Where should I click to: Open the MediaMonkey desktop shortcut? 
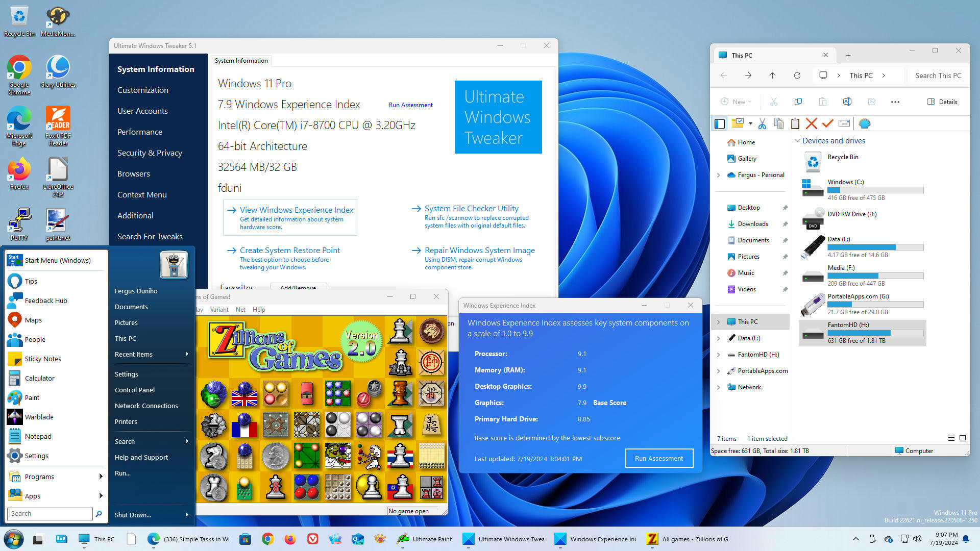[58, 21]
